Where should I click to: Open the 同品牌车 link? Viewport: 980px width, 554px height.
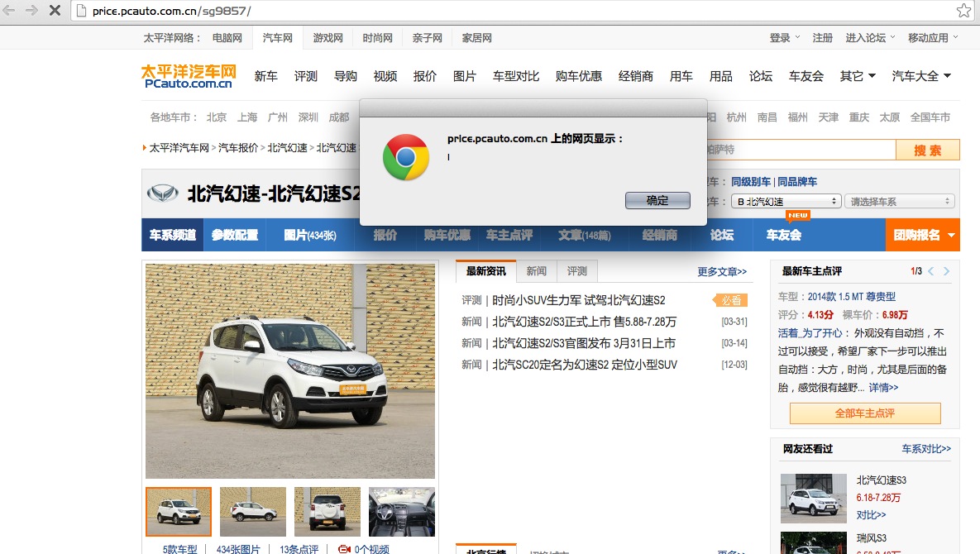click(x=797, y=182)
